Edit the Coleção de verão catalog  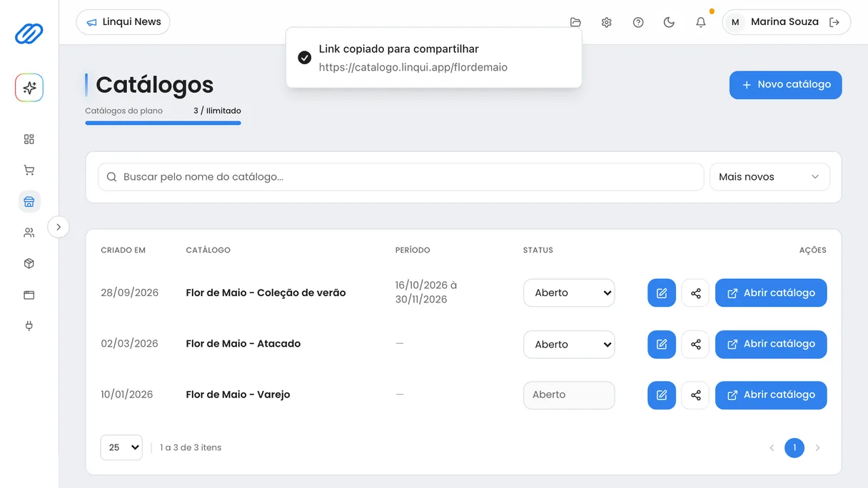click(662, 293)
